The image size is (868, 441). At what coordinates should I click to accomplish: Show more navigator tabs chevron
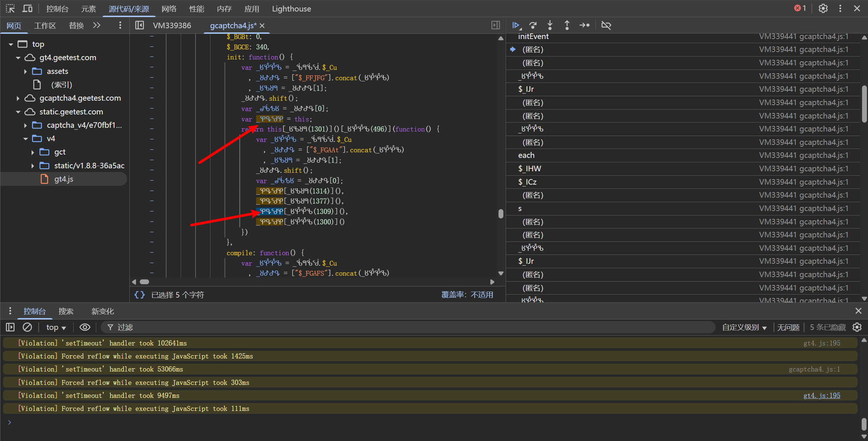pos(97,25)
